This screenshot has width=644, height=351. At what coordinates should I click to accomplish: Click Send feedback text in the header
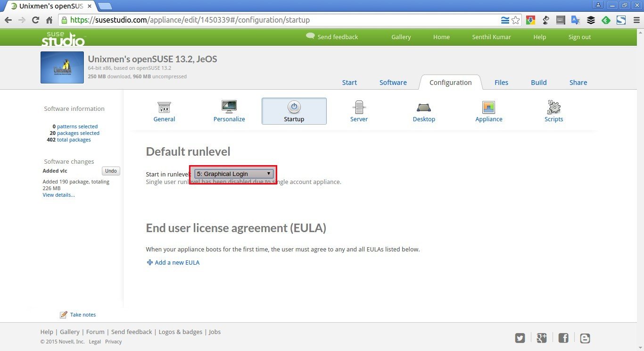pos(338,37)
